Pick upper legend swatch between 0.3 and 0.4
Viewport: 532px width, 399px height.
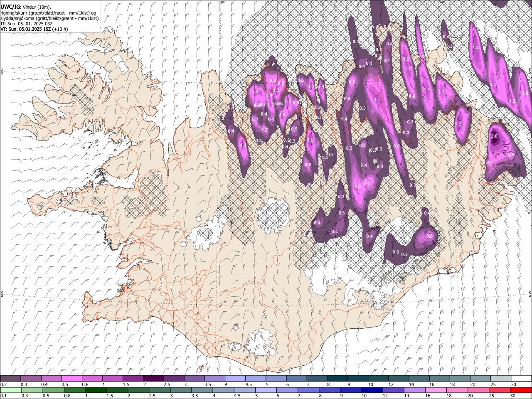[x=31, y=379]
